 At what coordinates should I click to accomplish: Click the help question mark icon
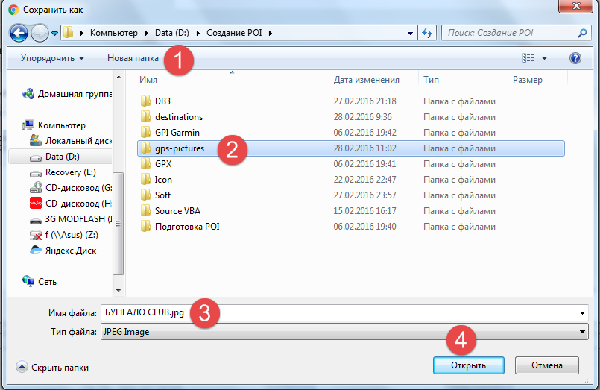tap(575, 58)
